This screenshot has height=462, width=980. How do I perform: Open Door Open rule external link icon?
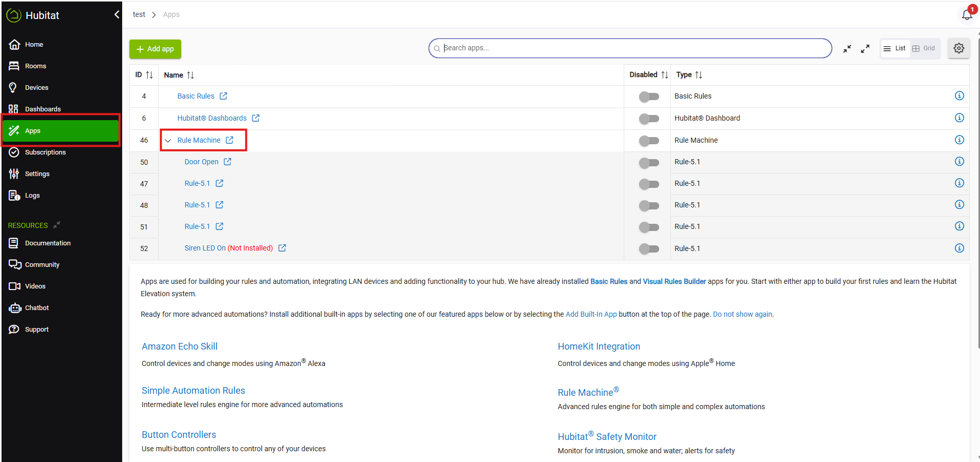click(x=227, y=162)
